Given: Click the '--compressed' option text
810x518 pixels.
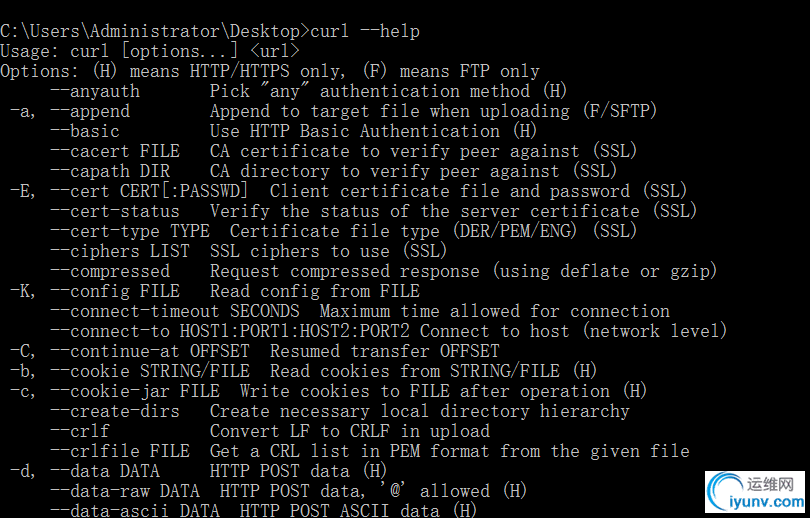Looking at the screenshot, I should [110, 271].
